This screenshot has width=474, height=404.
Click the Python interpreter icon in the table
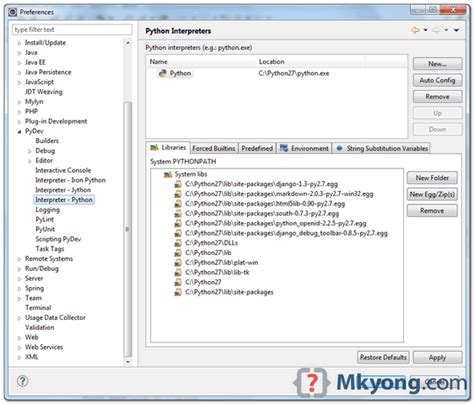click(162, 73)
